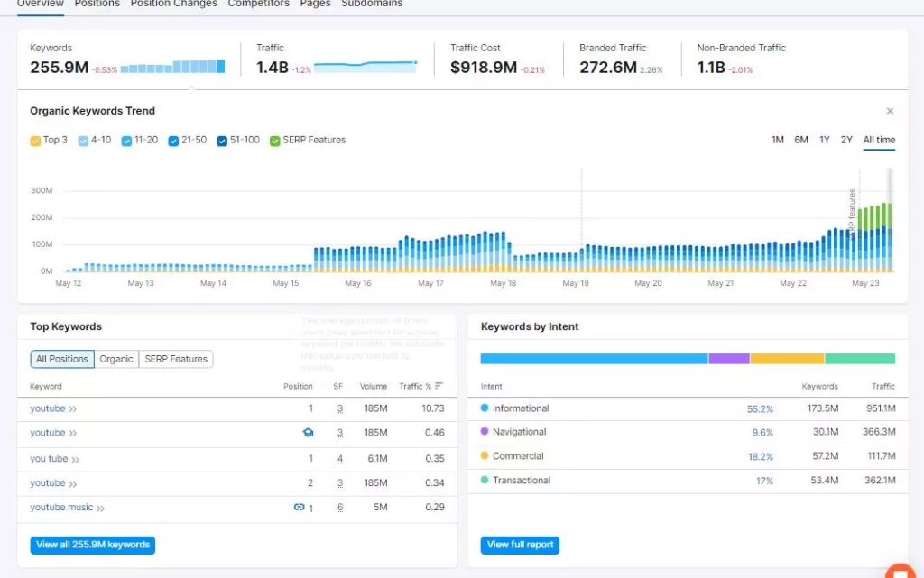Toggle the 11-20 positions checkbox
Image resolution: width=924 pixels, height=578 pixels.
[x=126, y=141]
